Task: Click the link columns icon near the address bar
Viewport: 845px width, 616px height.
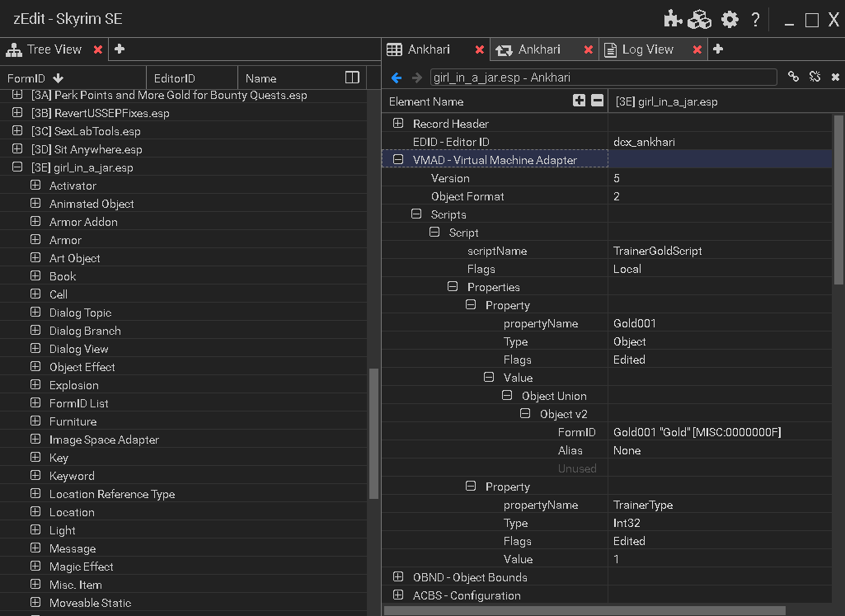Action: point(793,76)
